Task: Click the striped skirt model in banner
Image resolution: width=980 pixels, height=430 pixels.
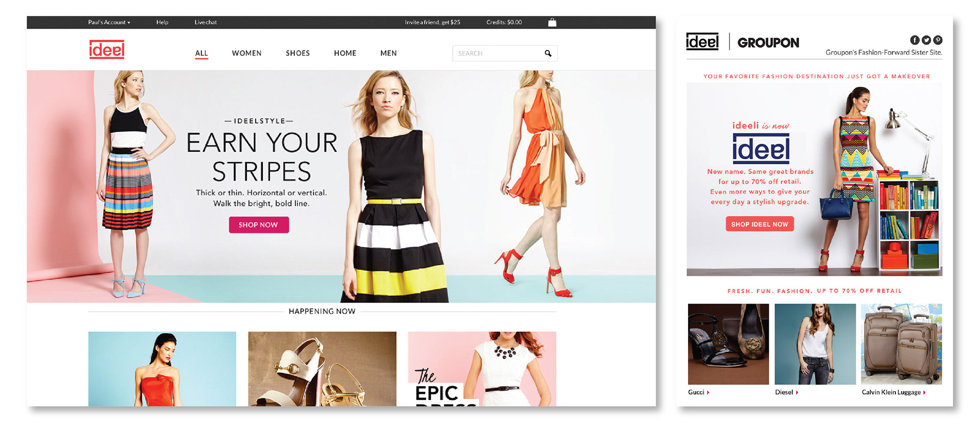Action: tap(131, 184)
